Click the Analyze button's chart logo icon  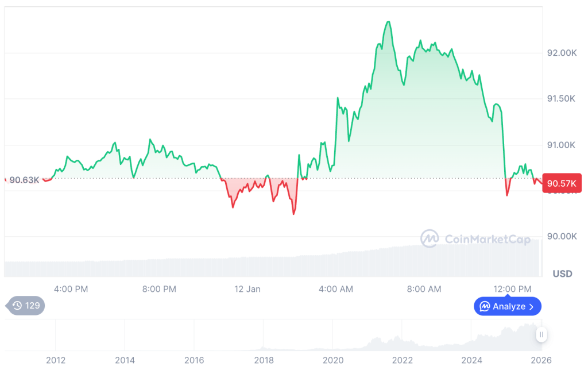pos(485,307)
